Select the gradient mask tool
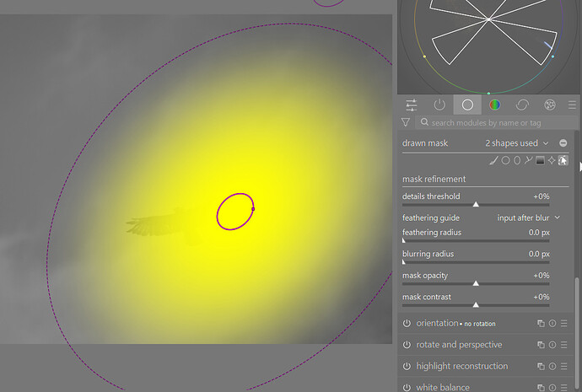Viewport: 582px width, 392px height. pos(540,160)
